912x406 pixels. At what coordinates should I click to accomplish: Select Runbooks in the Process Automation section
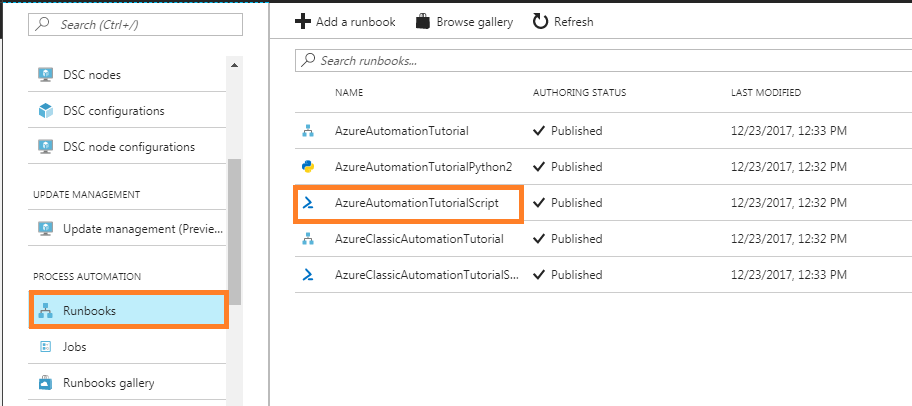(x=89, y=311)
